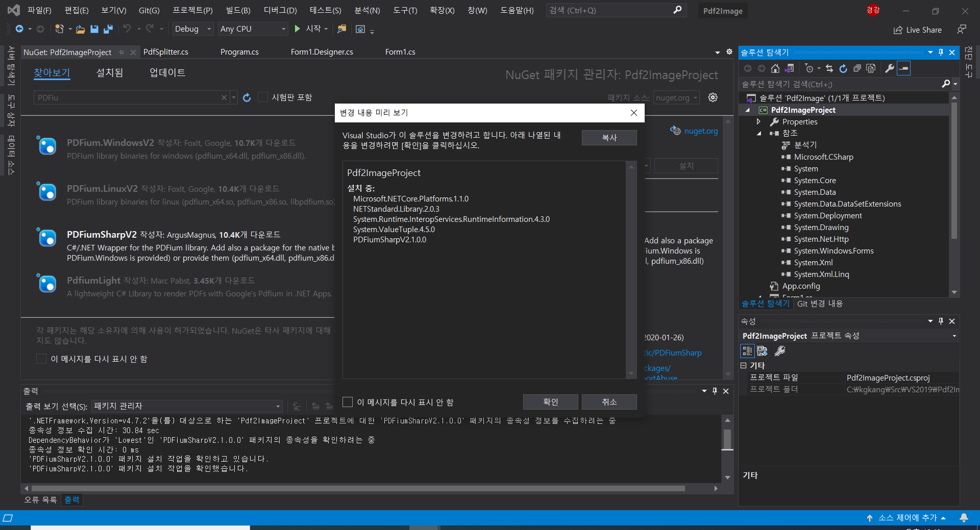Click 소스 제어에 추가 in status bar
The image size is (980, 530).
pyautogui.click(x=906, y=518)
